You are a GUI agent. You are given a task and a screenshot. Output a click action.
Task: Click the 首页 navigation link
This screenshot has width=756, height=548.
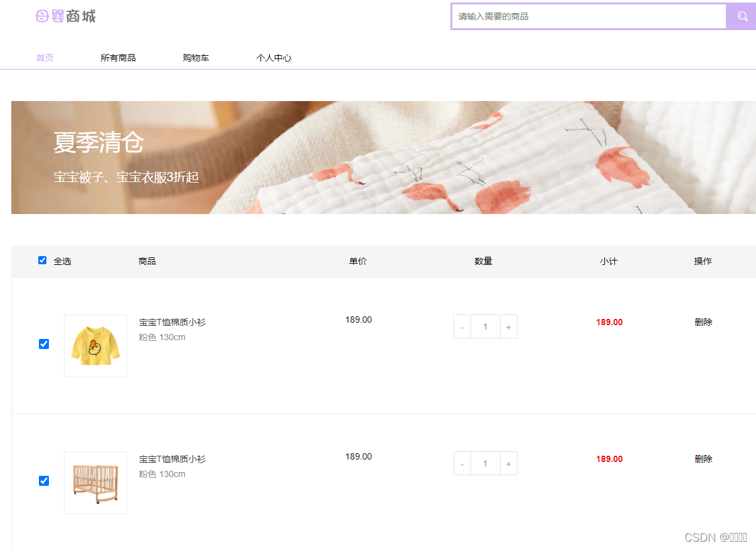tap(45, 57)
